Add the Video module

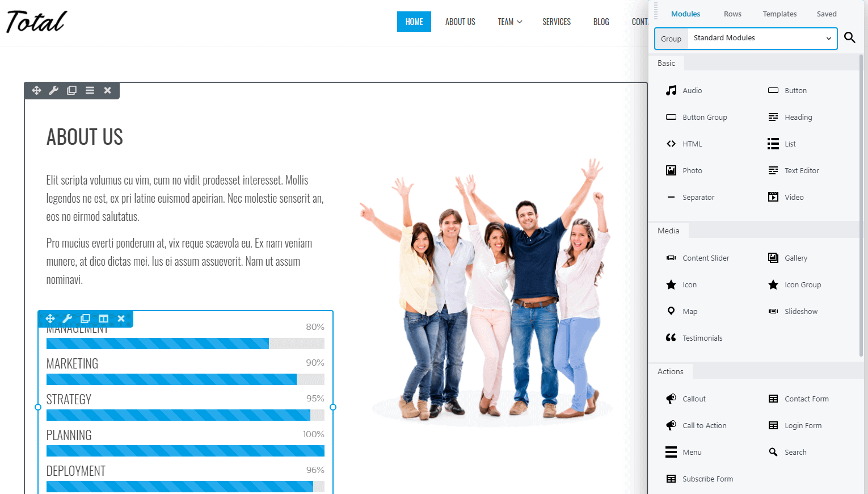(x=786, y=197)
